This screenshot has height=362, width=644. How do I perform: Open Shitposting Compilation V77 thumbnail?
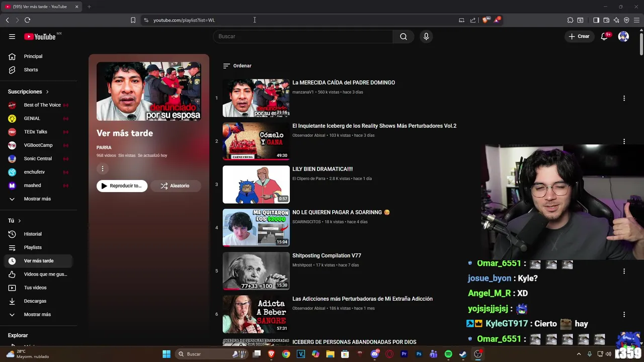(256, 271)
